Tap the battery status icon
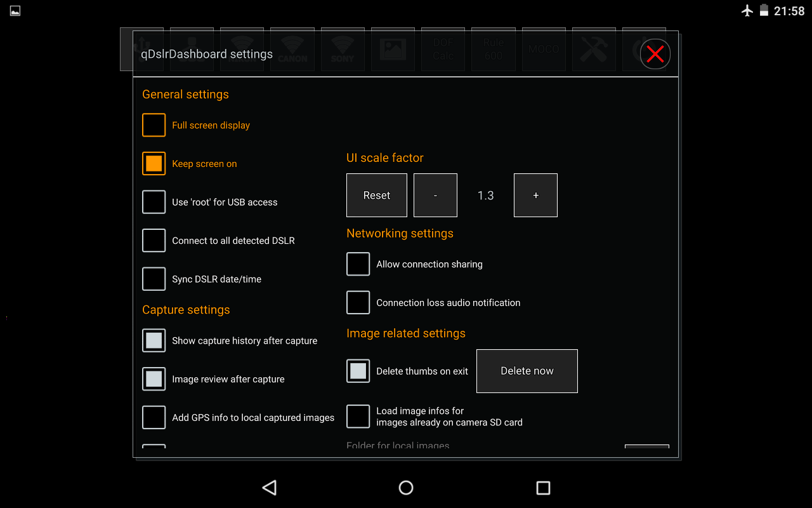 click(x=764, y=11)
